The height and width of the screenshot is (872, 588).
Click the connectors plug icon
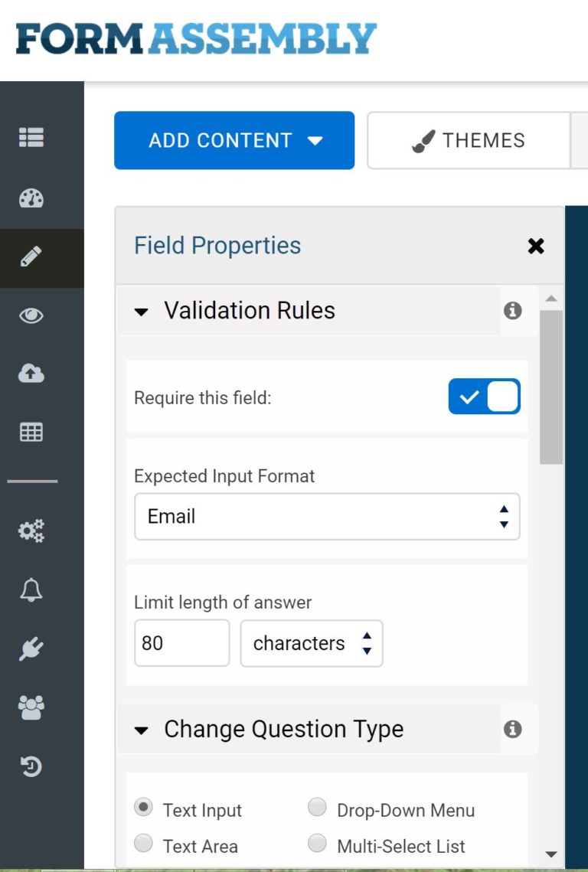[31, 647]
